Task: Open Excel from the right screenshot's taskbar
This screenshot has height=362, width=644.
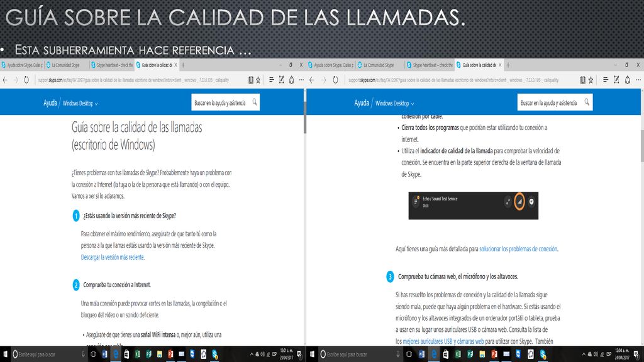Action: (x=458, y=354)
